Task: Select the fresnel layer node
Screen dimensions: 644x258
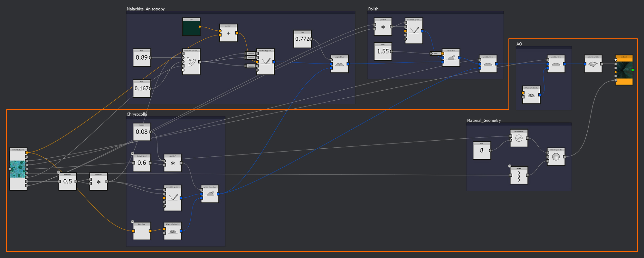Action: pyautogui.click(x=451, y=58)
